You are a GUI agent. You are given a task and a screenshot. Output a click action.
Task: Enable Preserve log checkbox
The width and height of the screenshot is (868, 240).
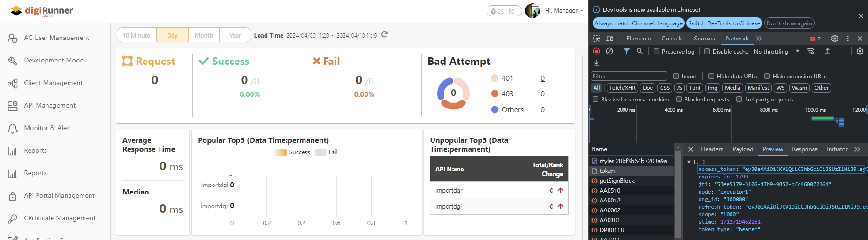(x=656, y=52)
